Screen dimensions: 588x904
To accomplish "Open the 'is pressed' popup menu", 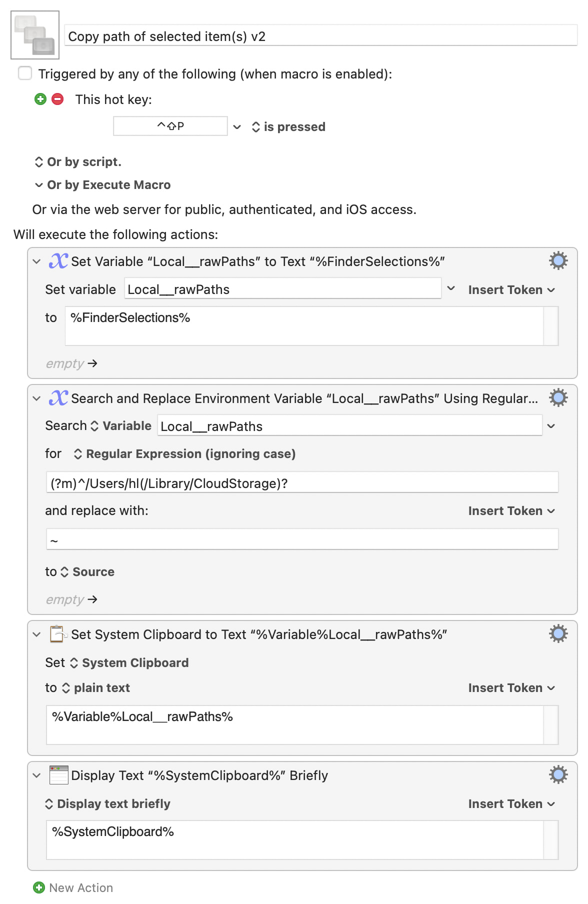I will click(x=288, y=127).
